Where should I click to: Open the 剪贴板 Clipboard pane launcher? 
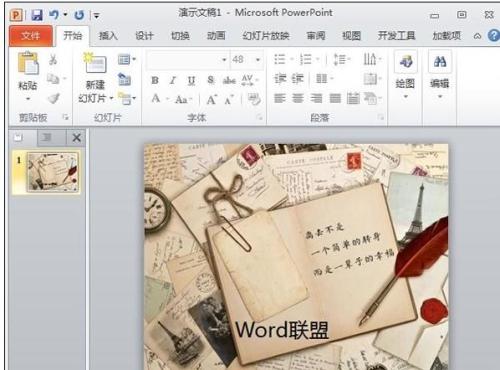tap(66, 117)
